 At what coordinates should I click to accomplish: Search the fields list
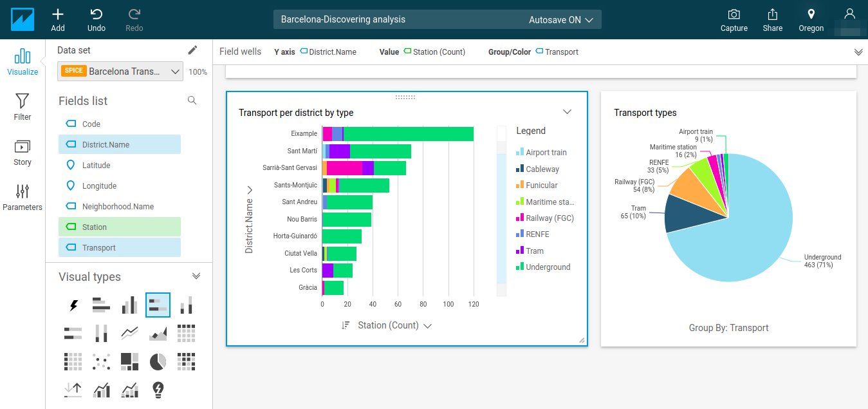pyautogui.click(x=192, y=100)
